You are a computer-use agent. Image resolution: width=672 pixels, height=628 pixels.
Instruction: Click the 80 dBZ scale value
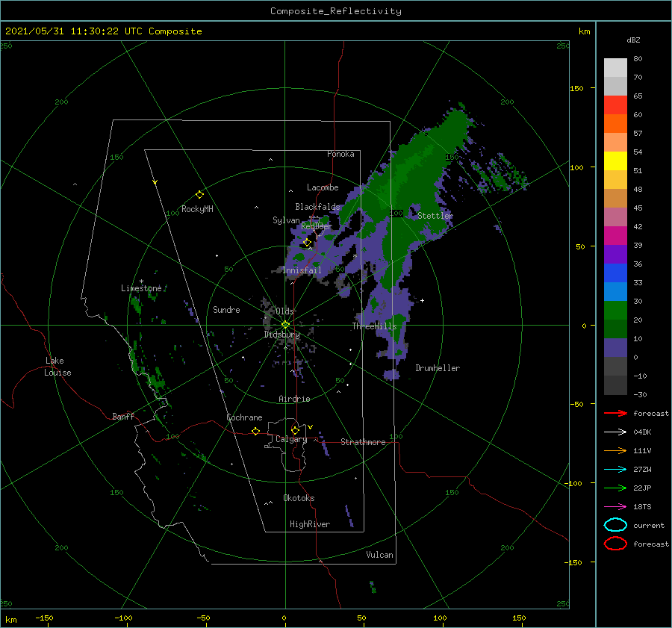(638, 59)
